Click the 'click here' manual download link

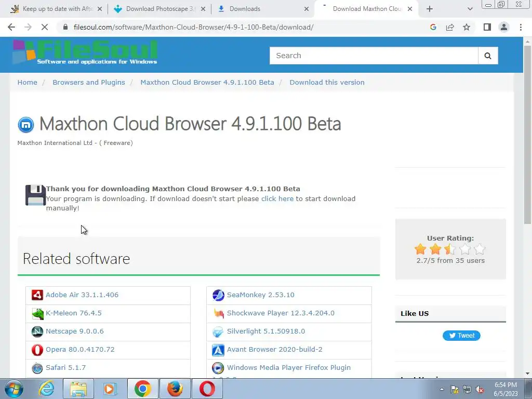[277, 199]
